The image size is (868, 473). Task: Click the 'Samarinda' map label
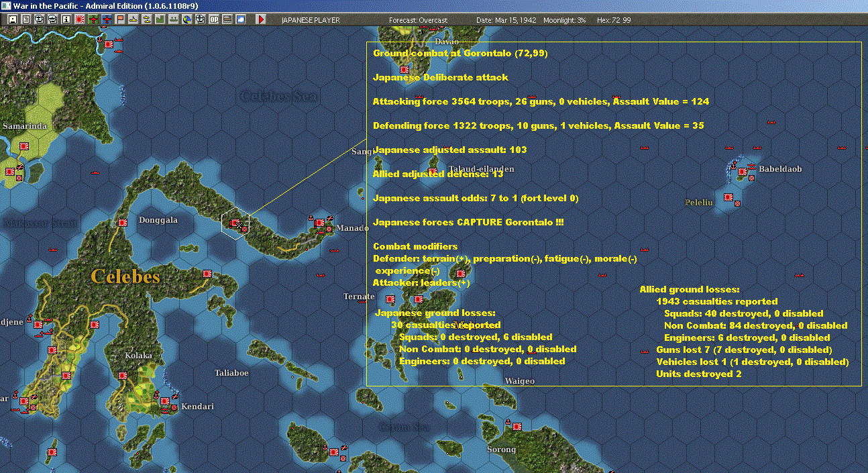pos(24,126)
